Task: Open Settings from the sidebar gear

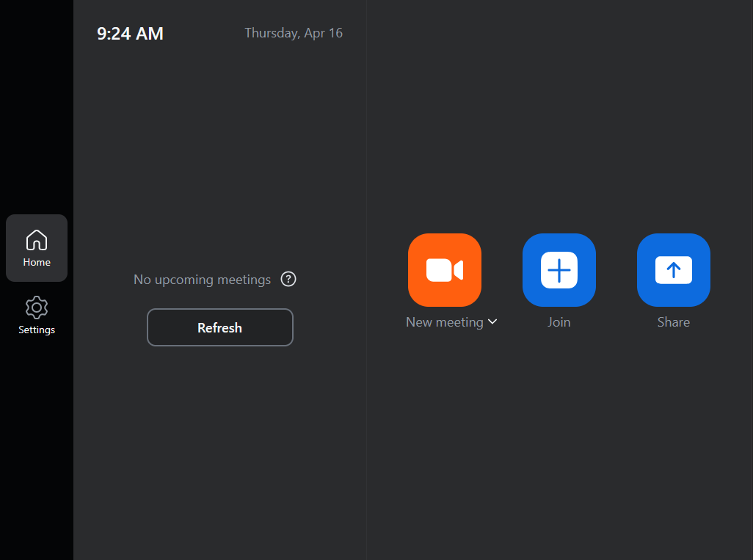Action: pyautogui.click(x=37, y=316)
